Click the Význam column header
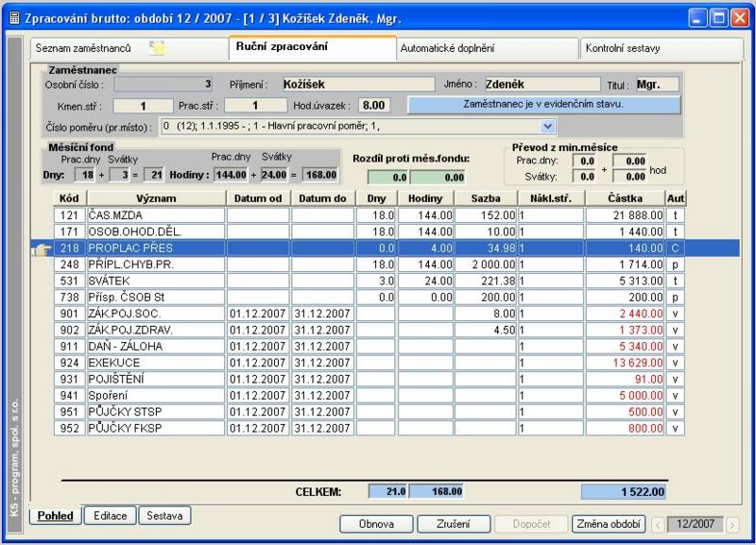Screen dimensions: 756x545 click(x=156, y=198)
